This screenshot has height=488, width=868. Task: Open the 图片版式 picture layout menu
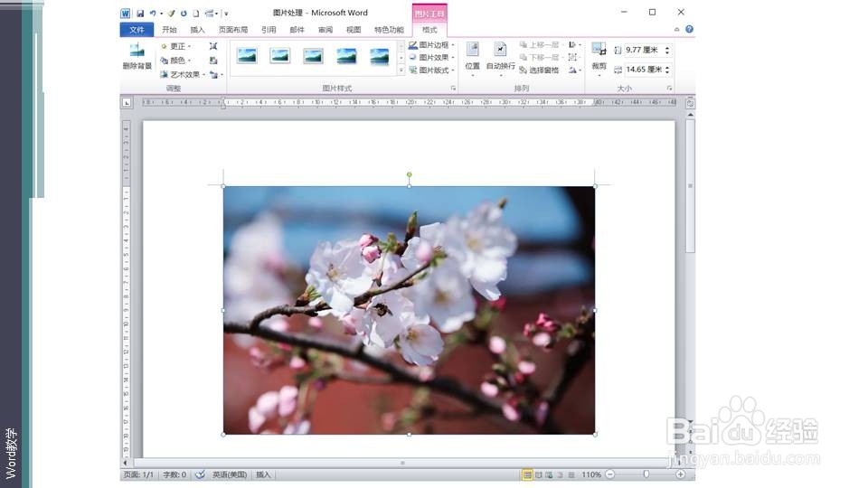(432, 70)
